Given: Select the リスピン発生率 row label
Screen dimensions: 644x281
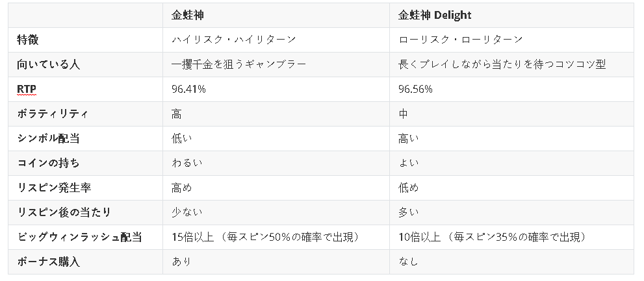Looking at the screenshot, I should pyautogui.click(x=53, y=188).
